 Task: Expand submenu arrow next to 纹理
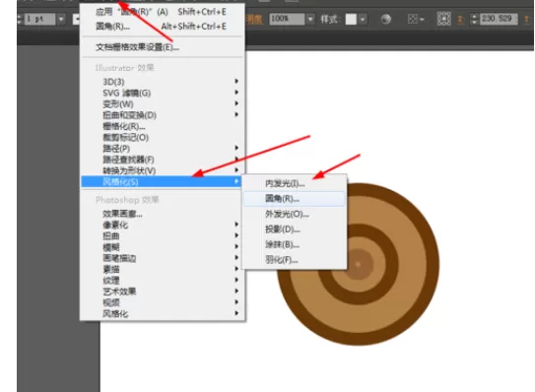tap(236, 280)
